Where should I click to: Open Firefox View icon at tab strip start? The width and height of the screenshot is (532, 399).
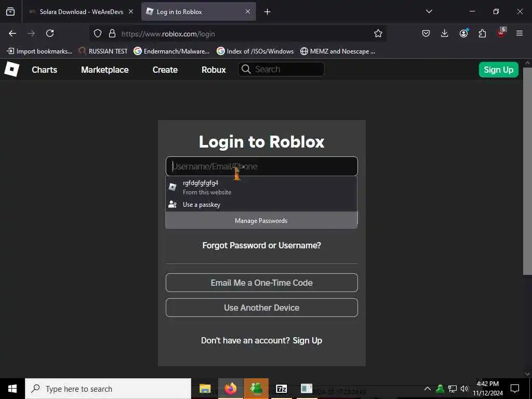coord(10,11)
